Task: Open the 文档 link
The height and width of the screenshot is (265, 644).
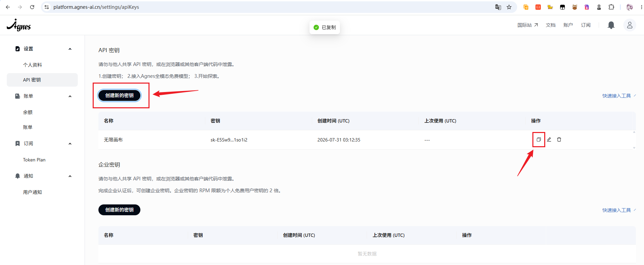Action: (x=551, y=25)
